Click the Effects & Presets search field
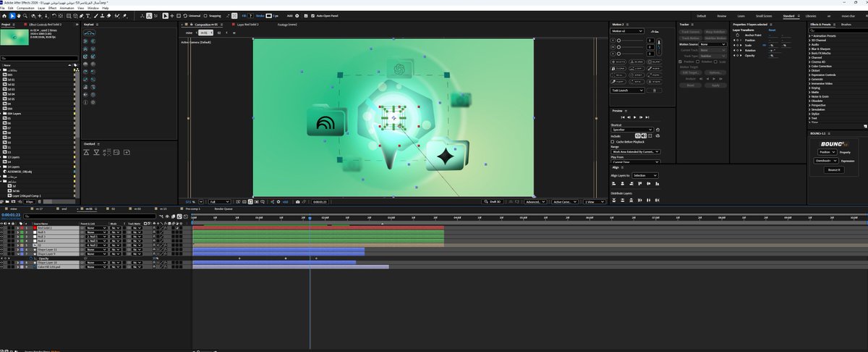The width and height of the screenshot is (868, 352). click(x=837, y=30)
